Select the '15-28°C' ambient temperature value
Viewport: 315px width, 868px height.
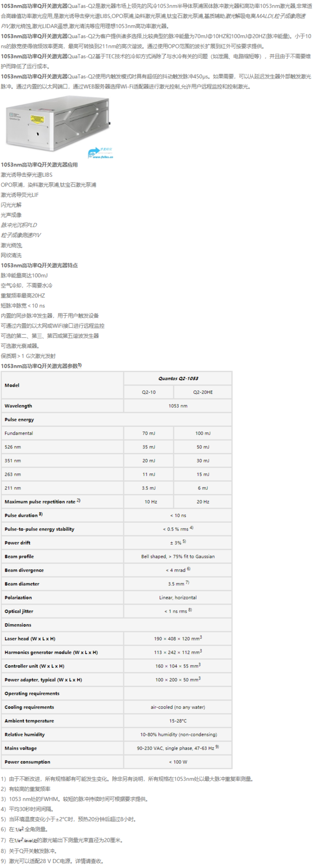(x=178, y=721)
